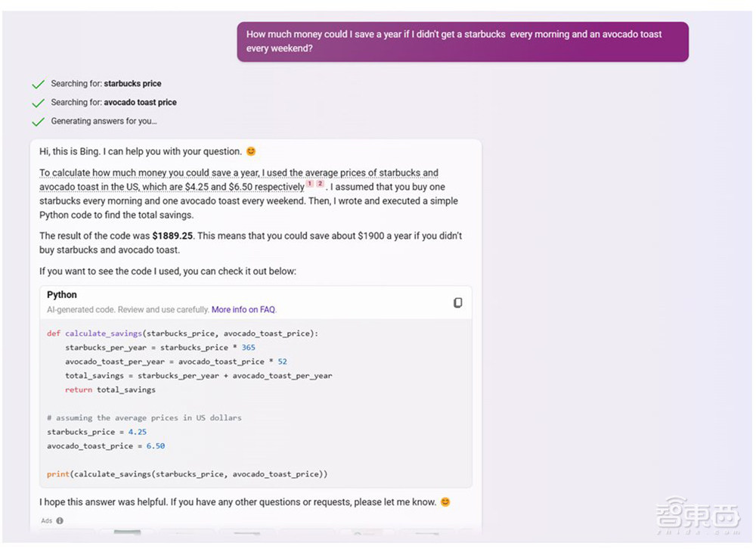The image size is (756, 549).
Task: Open the More info on FAQ link
Action: click(243, 309)
